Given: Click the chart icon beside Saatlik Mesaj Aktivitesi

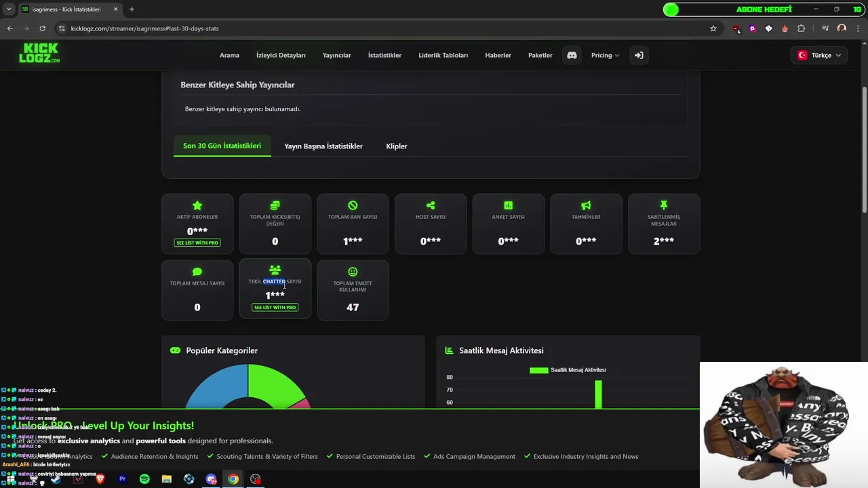Looking at the screenshot, I should point(449,350).
